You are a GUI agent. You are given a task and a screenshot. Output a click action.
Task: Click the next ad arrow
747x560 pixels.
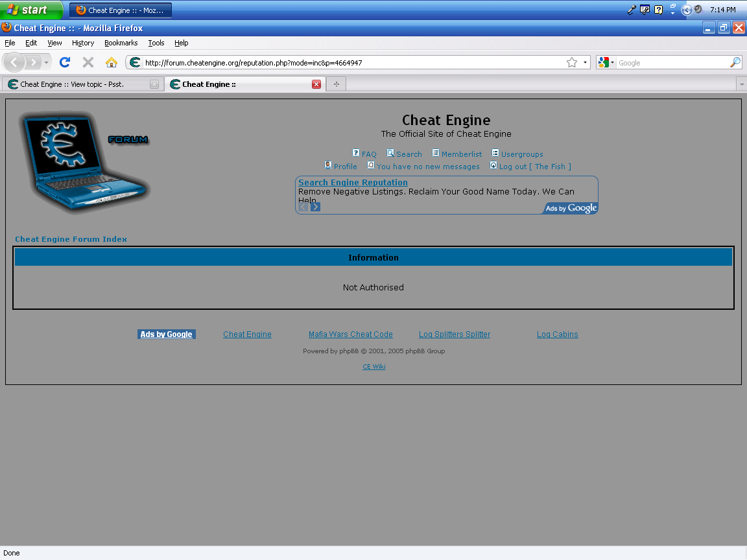point(315,207)
